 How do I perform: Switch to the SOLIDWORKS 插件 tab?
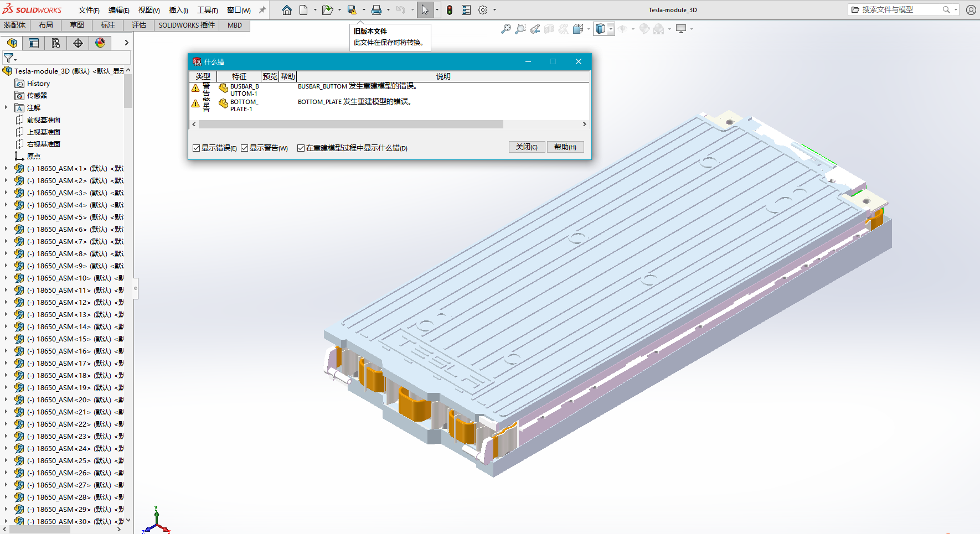point(187,25)
